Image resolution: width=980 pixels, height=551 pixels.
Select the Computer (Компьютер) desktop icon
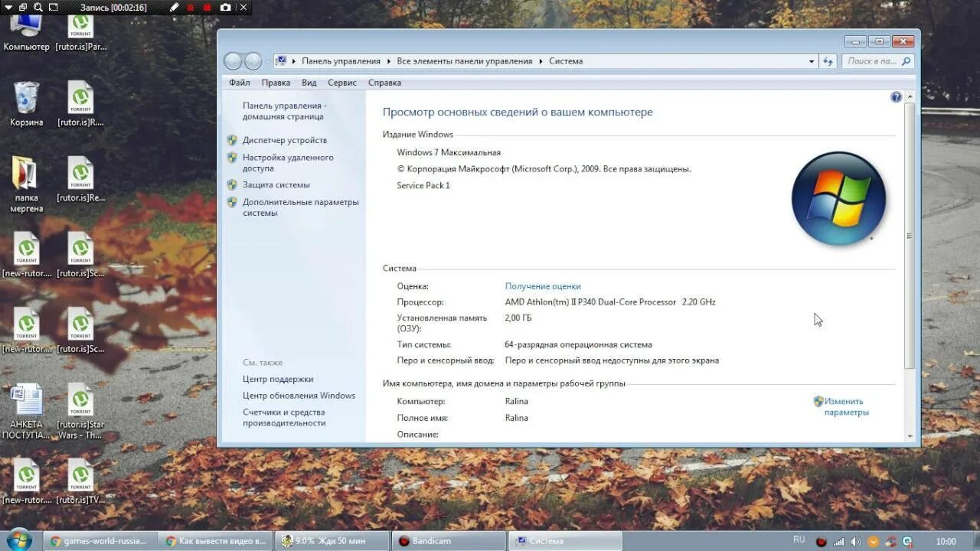(26, 32)
